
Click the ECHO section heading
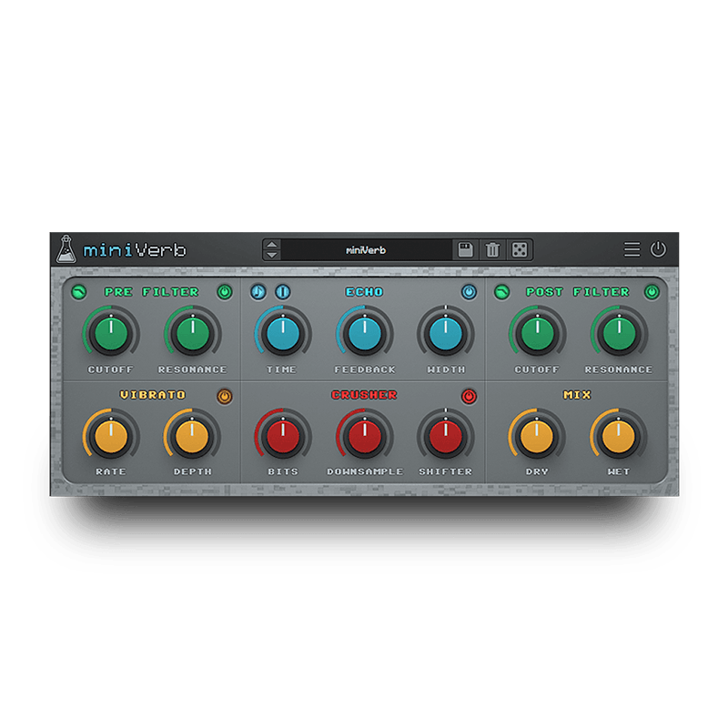tap(365, 292)
